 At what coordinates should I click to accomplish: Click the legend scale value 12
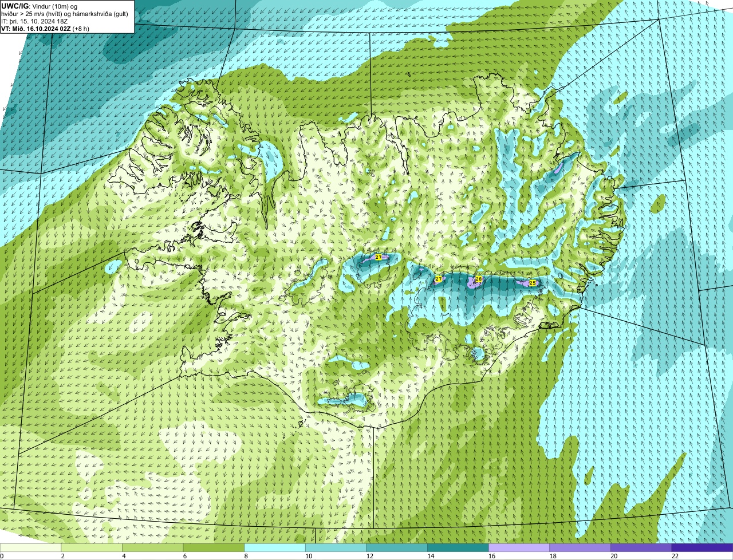[x=370, y=555]
